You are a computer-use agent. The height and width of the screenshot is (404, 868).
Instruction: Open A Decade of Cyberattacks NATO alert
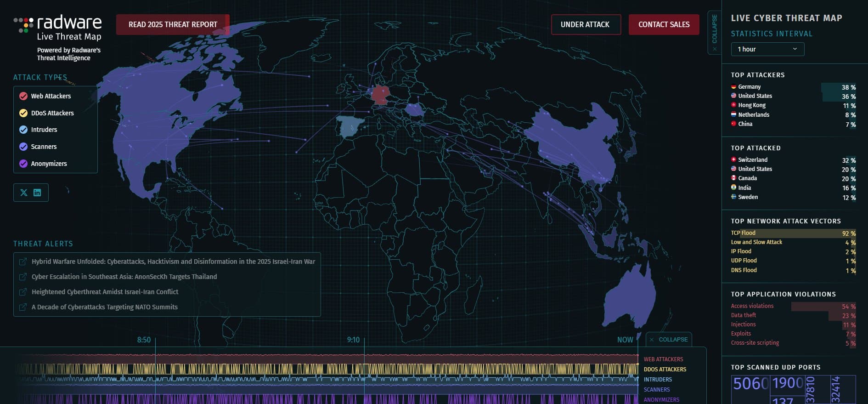tap(104, 307)
